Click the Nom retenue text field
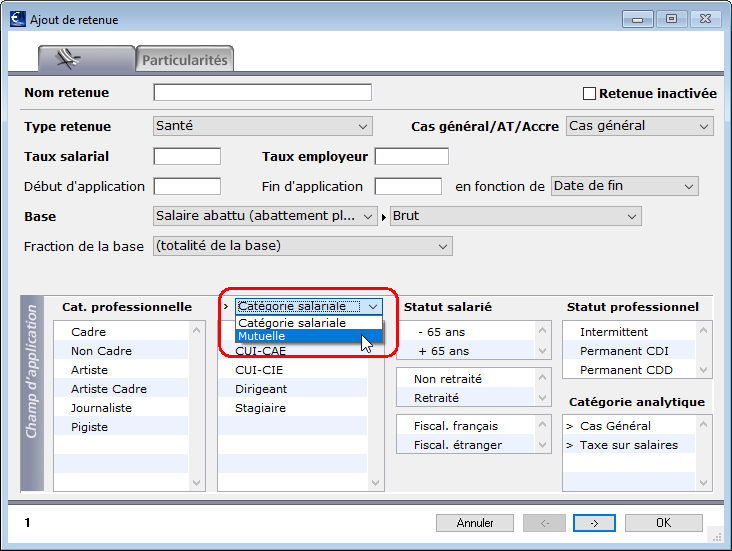The height and width of the screenshot is (551, 732). click(262, 92)
